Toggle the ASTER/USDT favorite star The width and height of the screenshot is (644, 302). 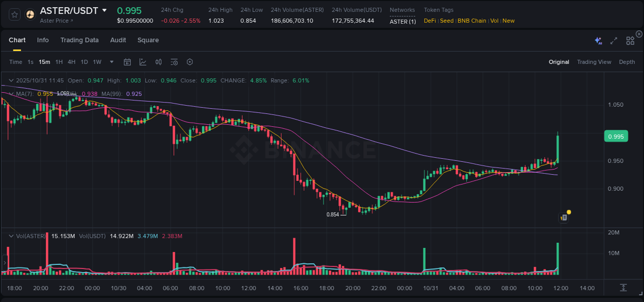point(14,14)
